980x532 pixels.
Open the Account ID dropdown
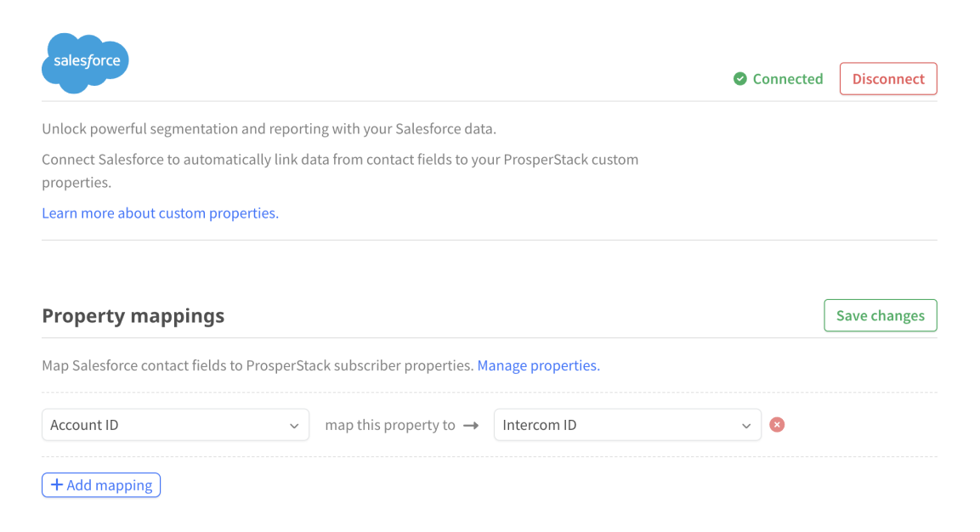pyautogui.click(x=176, y=425)
